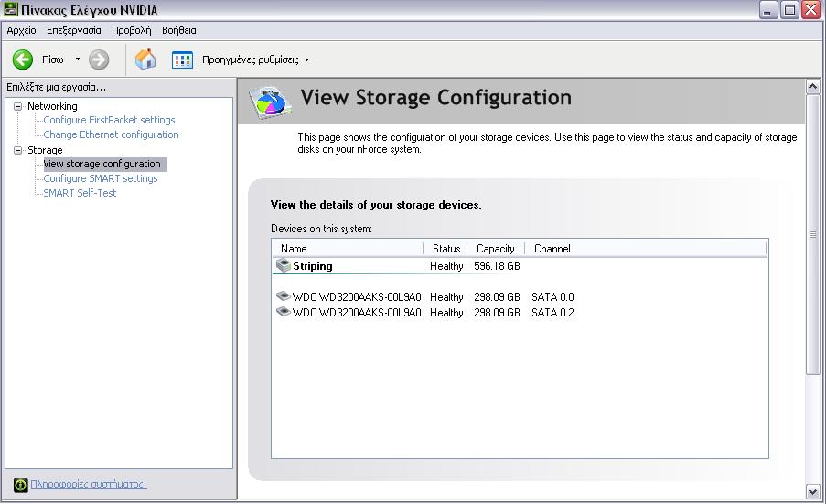Select the SATA 0.0 WDC drive icon
This screenshot has height=504, width=826.
[284, 296]
